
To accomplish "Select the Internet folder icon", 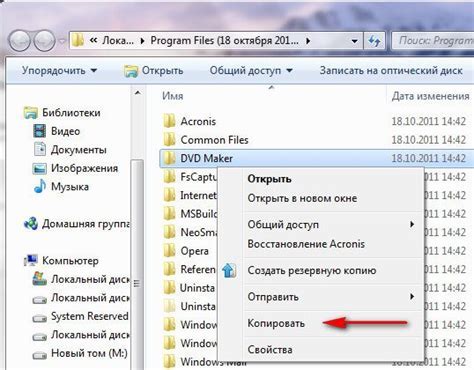I will point(169,195).
